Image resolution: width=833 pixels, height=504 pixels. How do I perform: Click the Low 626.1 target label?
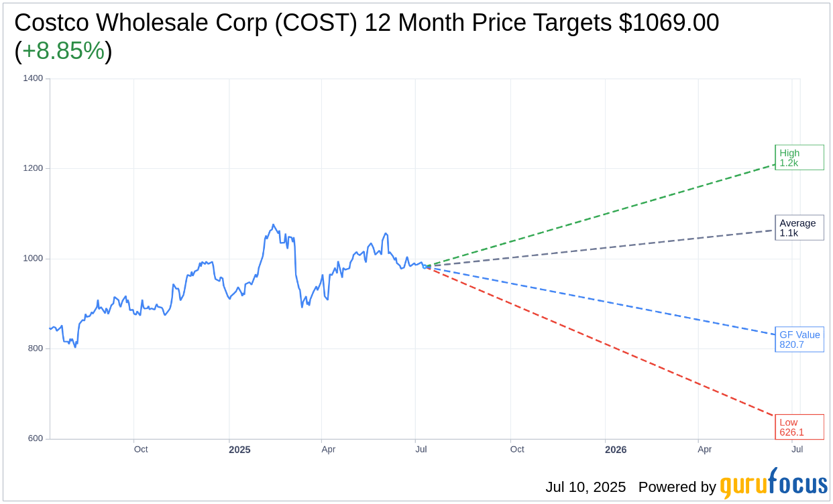point(799,428)
